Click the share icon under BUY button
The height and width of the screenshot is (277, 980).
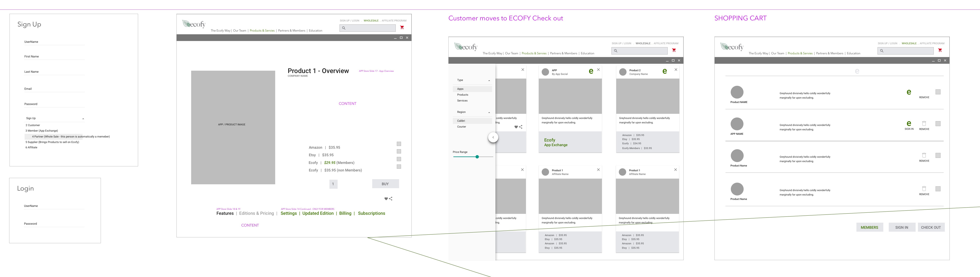[391, 199]
